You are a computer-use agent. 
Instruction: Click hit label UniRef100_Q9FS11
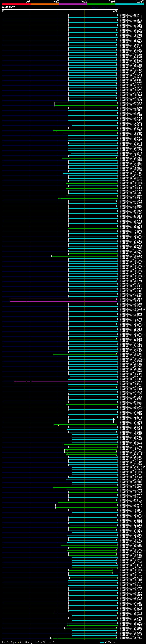pos(131,17)
